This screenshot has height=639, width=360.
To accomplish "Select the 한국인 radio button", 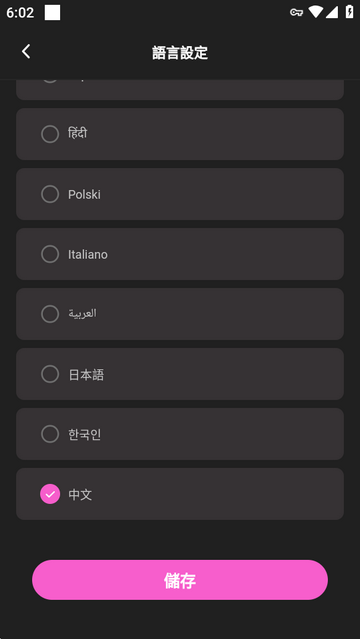I will pyautogui.click(x=50, y=434).
